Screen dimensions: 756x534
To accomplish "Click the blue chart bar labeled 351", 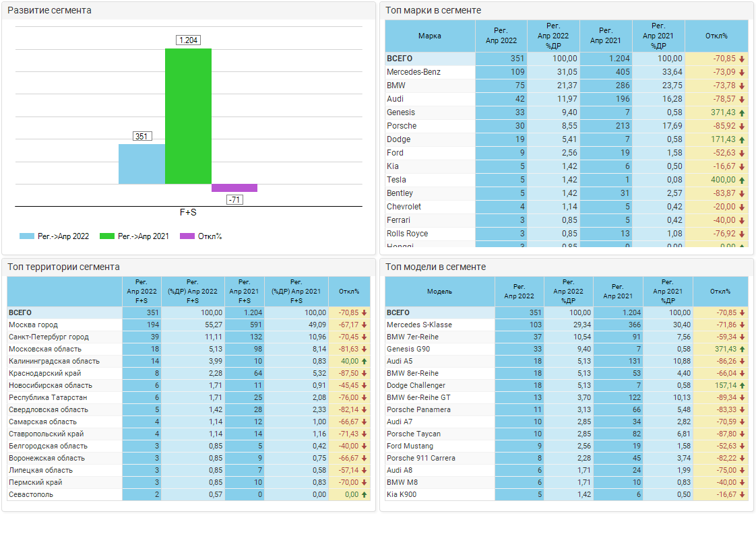I will 141,164.
